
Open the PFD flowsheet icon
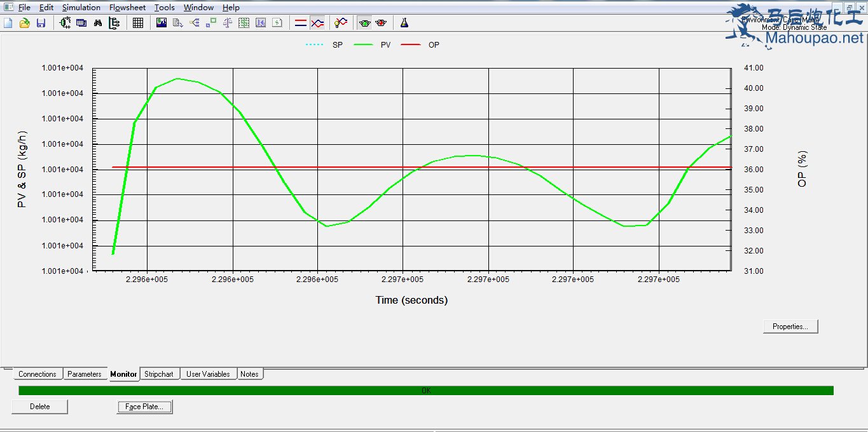coord(65,23)
